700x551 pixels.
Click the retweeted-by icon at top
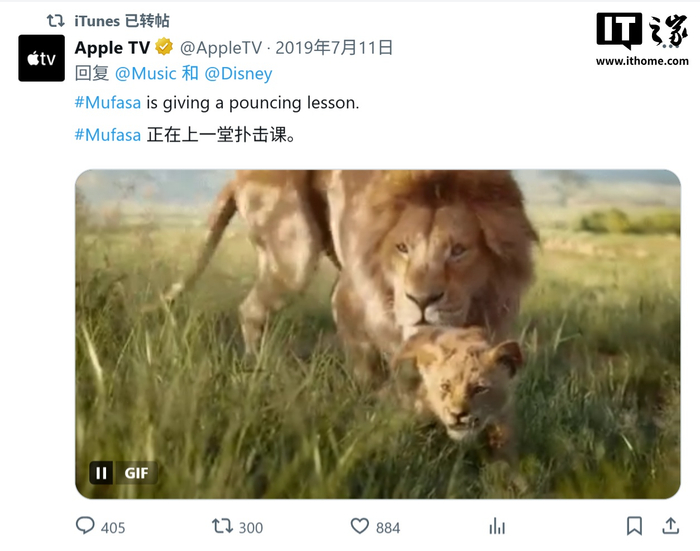pos(56,20)
